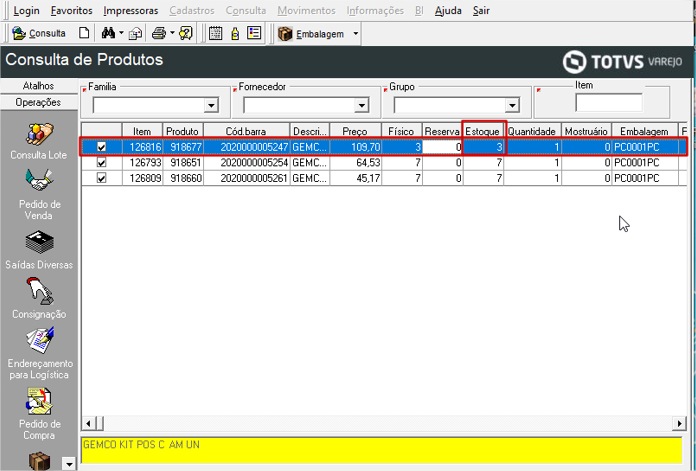Click the Mostruário column header

tap(586, 131)
